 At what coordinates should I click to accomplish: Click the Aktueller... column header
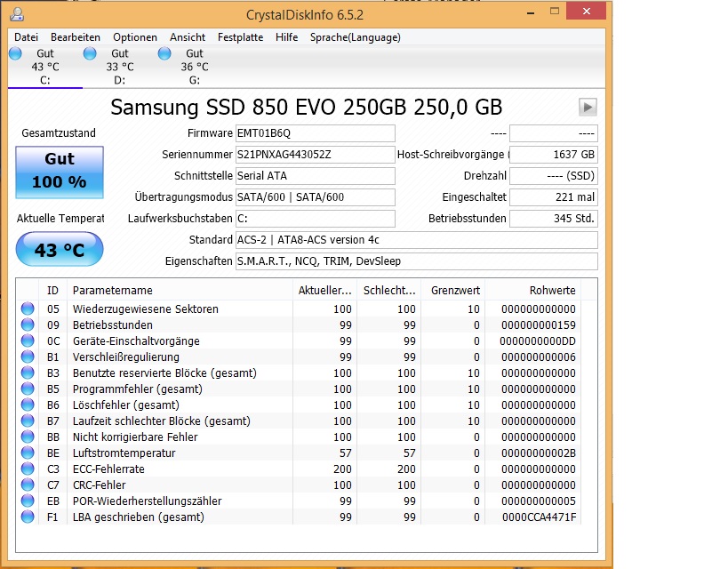pyautogui.click(x=325, y=291)
